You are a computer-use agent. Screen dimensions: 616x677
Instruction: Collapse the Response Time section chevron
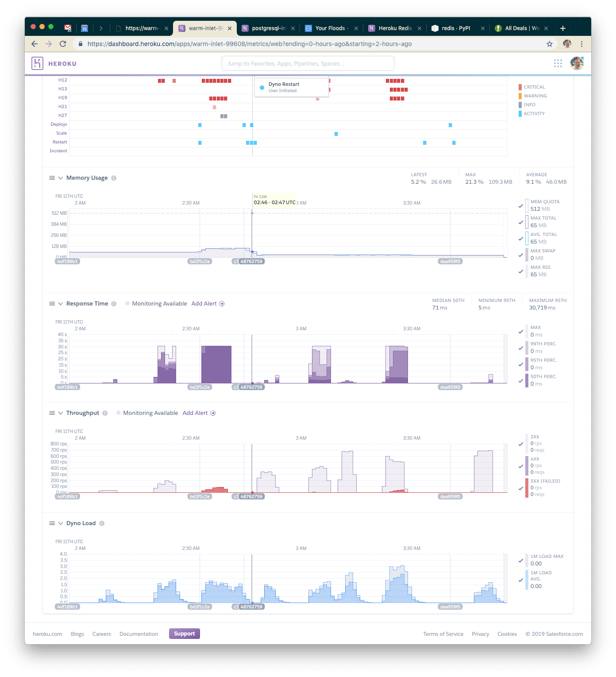tap(61, 304)
